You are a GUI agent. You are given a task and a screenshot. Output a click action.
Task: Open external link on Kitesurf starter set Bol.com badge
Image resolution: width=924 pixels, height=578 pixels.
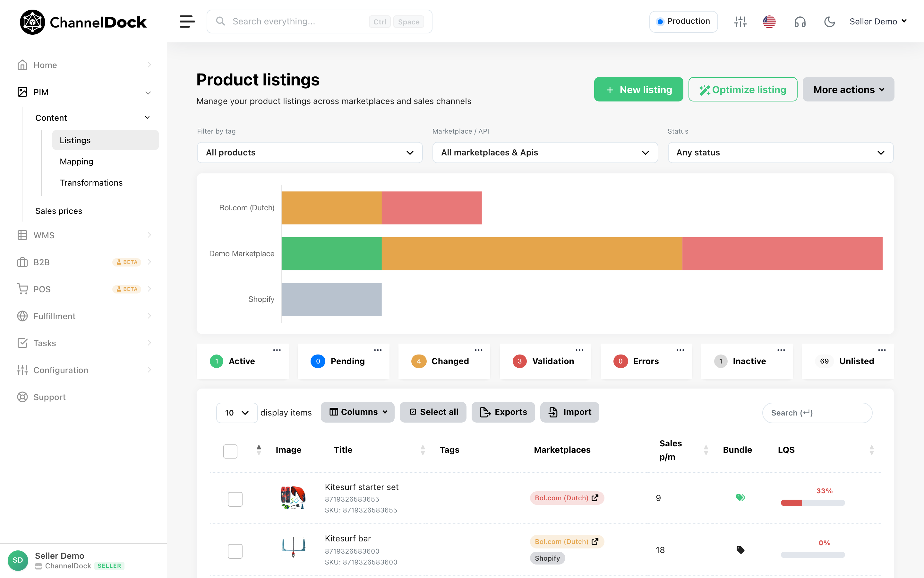click(x=595, y=498)
